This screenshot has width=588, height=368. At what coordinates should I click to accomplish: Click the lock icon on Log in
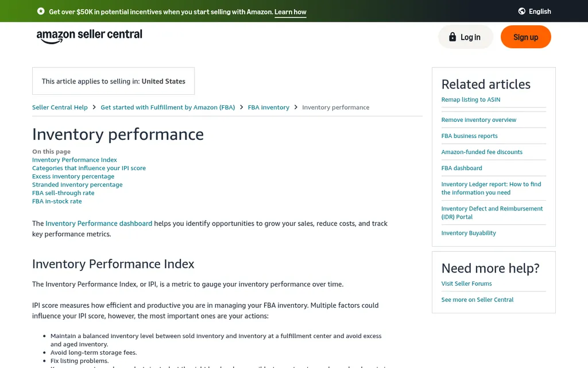point(452,37)
